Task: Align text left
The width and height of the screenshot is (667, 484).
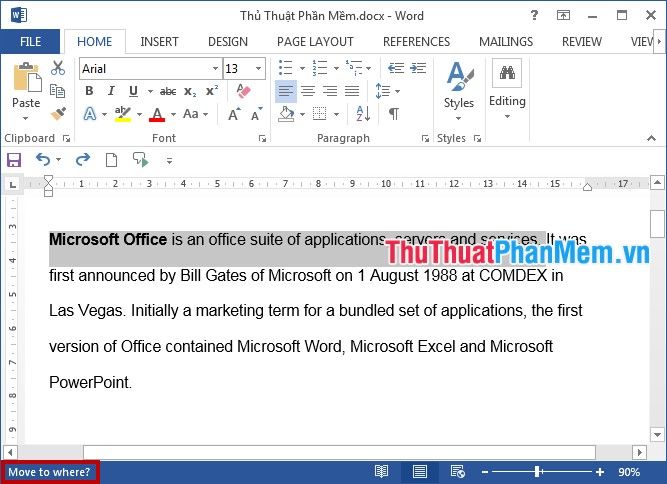Action: tap(286, 91)
